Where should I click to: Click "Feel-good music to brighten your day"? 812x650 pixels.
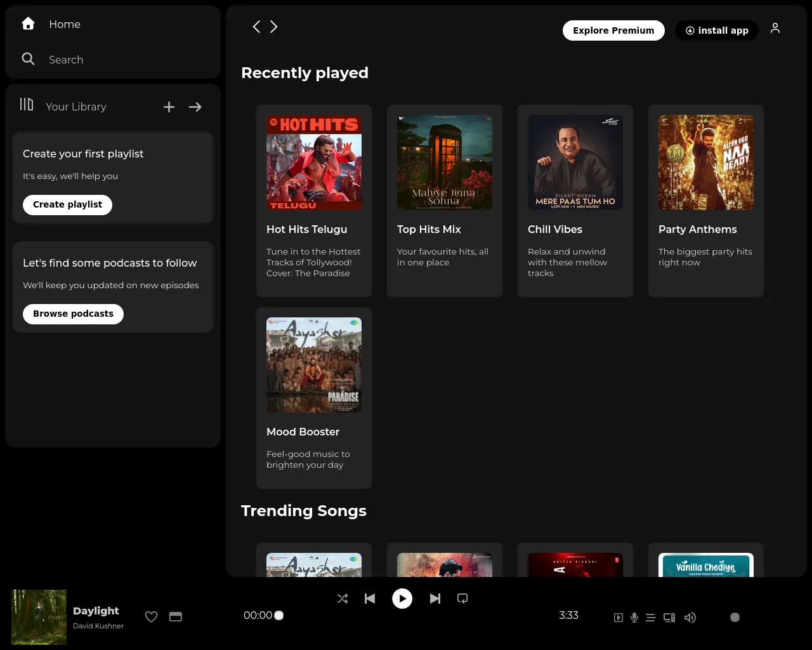(x=308, y=460)
